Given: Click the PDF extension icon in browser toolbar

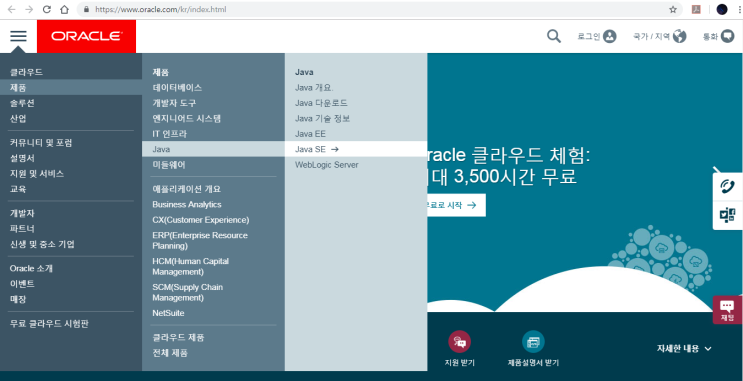Looking at the screenshot, I should click(696, 9).
